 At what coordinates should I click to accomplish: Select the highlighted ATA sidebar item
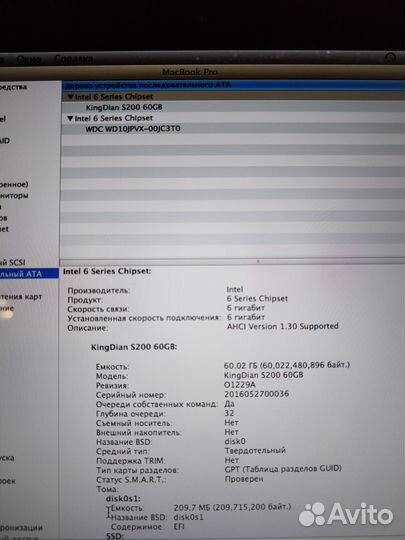pyautogui.click(x=29, y=274)
